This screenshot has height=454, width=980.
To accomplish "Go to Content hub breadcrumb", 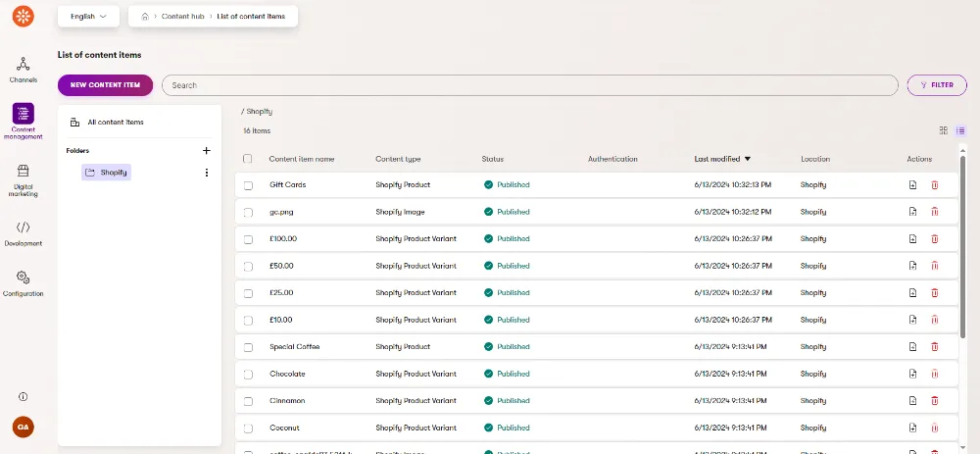I will point(183,17).
